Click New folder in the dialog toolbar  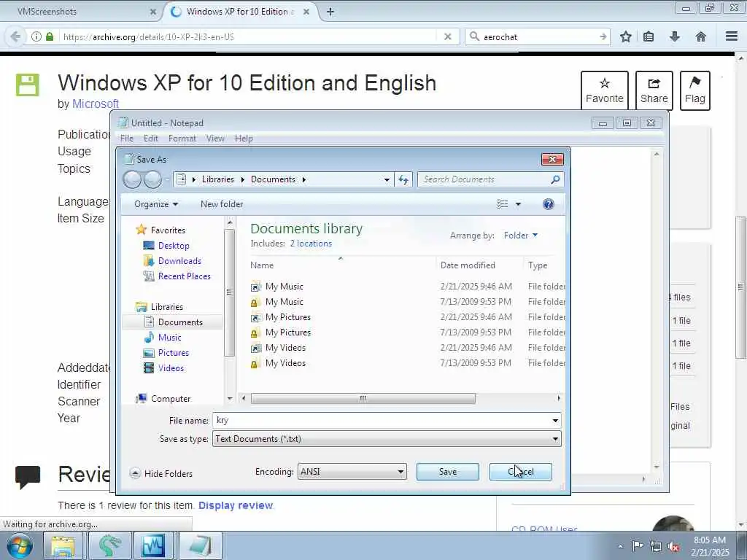(222, 204)
